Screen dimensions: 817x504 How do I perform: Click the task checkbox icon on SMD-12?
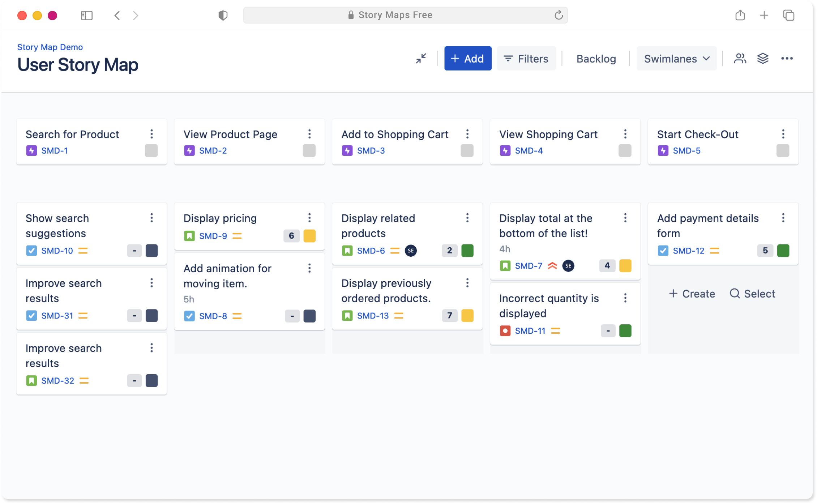(663, 251)
